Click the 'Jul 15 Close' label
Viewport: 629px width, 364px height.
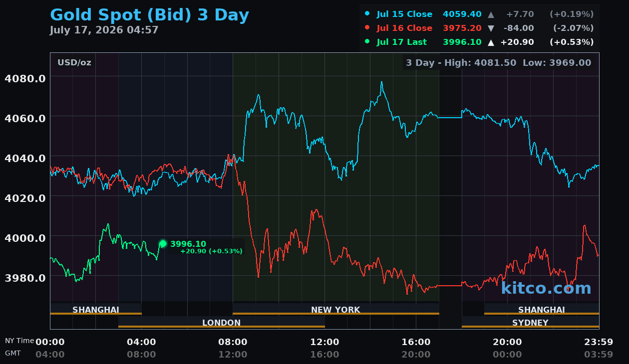pyautogui.click(x=404, y=14)
